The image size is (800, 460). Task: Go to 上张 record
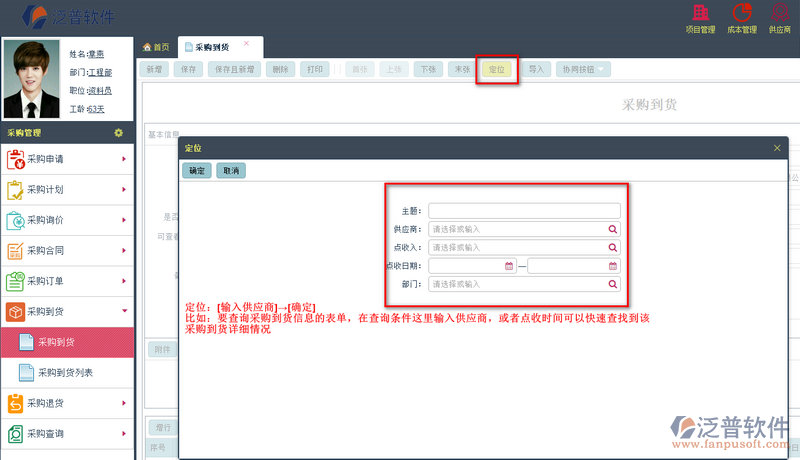394,69
